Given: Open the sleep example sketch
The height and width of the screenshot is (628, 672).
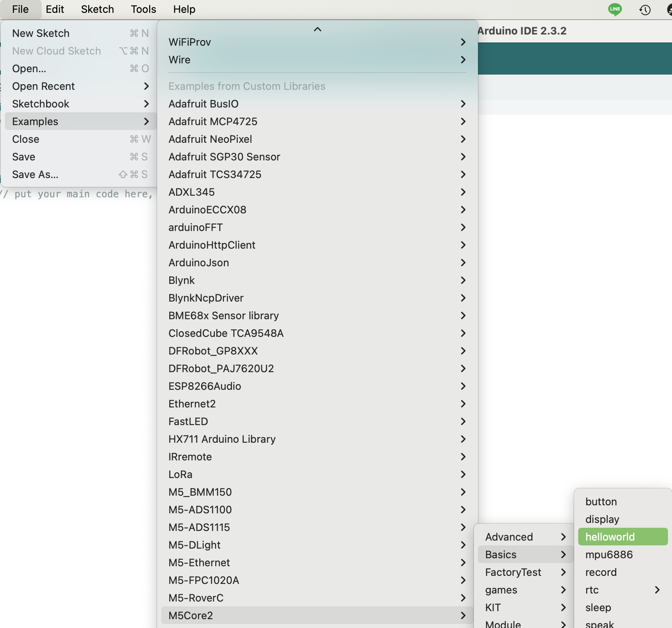Looking at the screenshot, I should (x=623, y=608).
